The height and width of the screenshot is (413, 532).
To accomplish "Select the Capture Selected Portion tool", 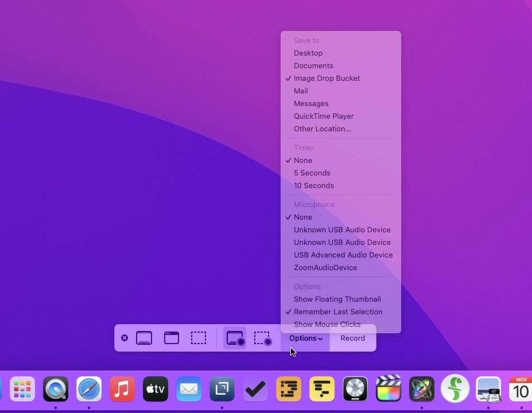I will [199, 338].
